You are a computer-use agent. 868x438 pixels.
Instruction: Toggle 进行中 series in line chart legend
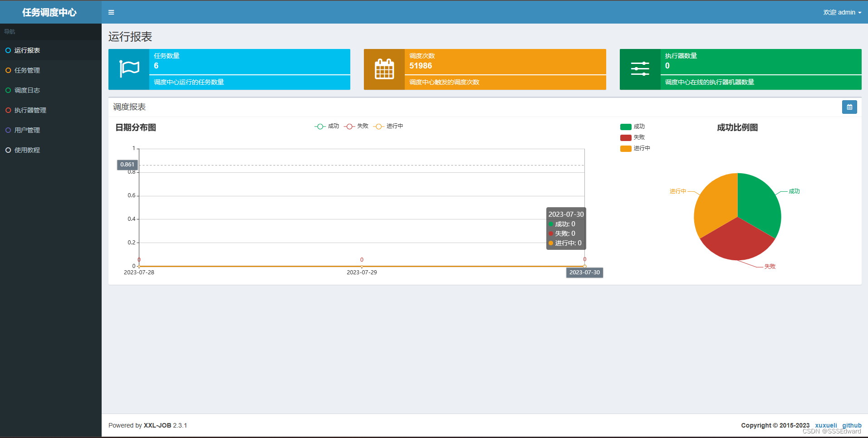pos(388,126)
